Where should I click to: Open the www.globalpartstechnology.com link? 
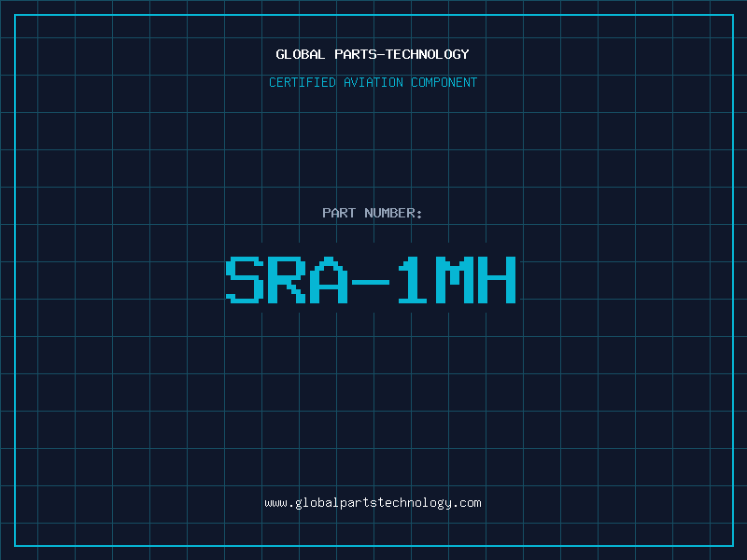pyautogui.click(x=373, y=503)
